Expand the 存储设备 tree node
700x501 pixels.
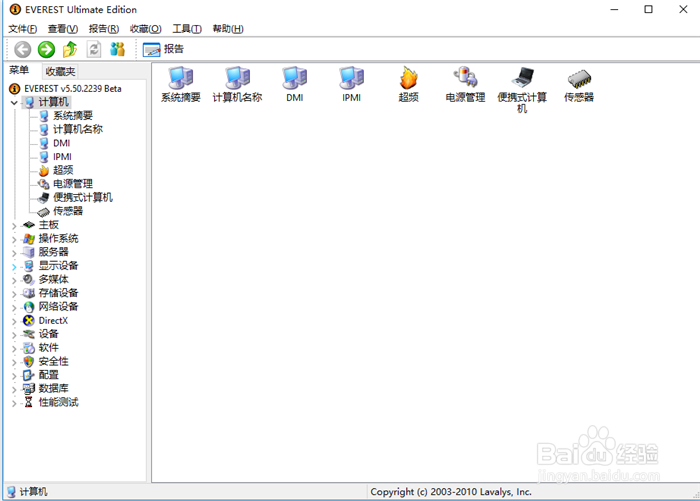coord(14,294)
